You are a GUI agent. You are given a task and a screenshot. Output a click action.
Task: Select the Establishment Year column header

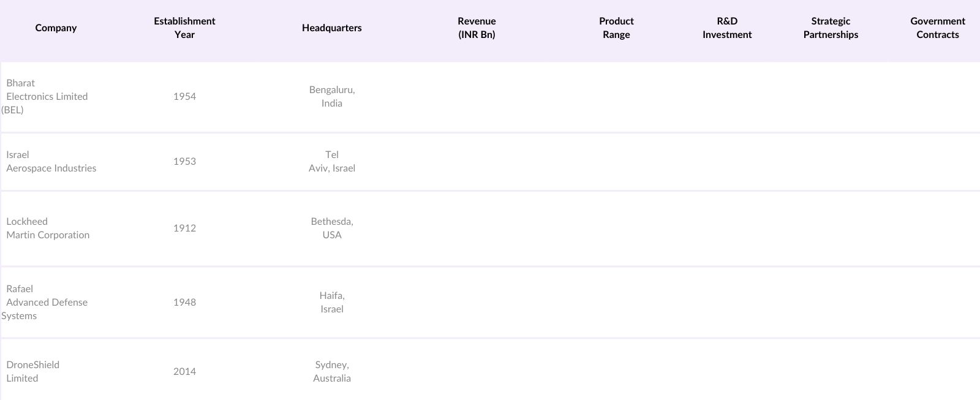coord(184,28)
